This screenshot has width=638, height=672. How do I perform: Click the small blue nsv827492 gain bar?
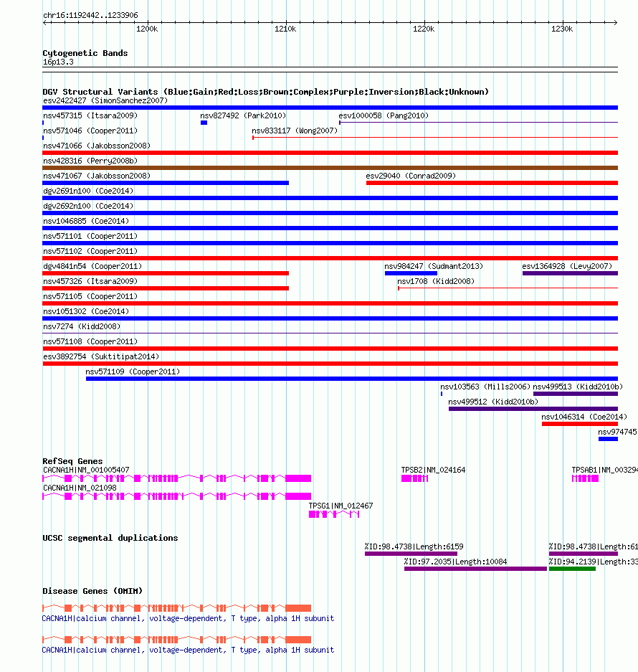204,123
